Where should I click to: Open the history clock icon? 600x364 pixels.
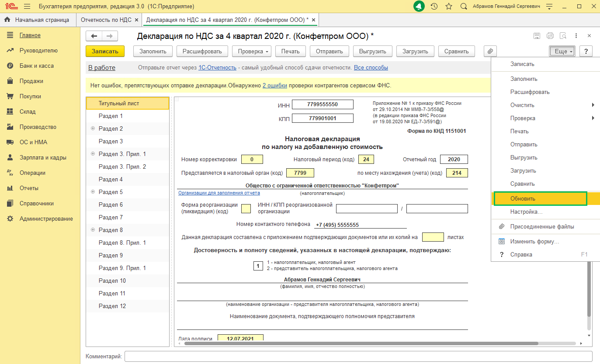point(434,7)
